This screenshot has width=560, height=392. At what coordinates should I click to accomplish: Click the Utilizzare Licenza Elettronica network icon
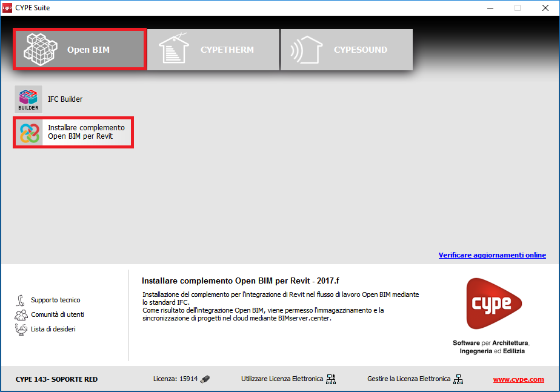click(331, 379)
